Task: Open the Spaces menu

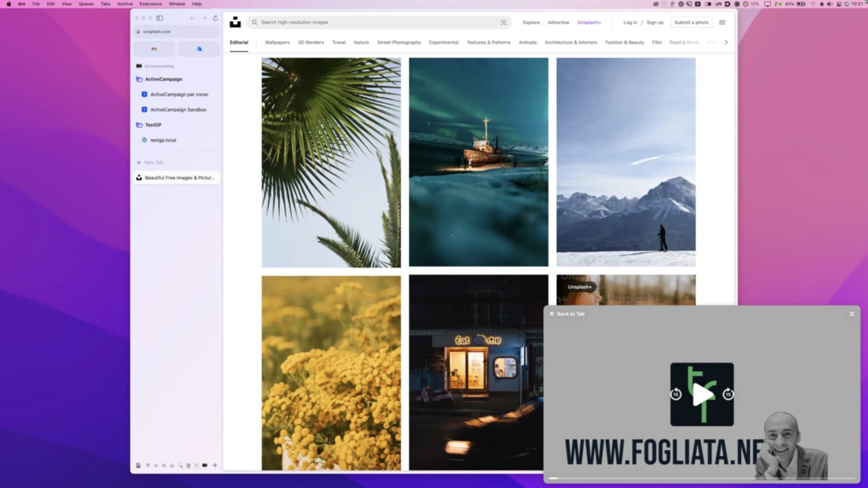Action: coord(86,4)
